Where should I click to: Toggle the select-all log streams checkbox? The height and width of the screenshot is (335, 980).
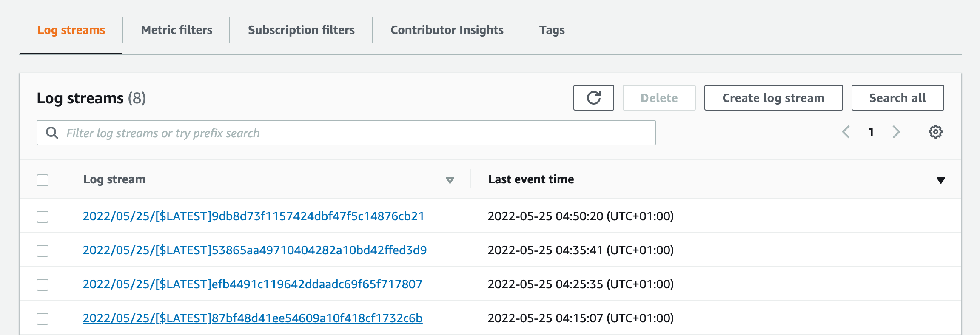click(43, 180)
